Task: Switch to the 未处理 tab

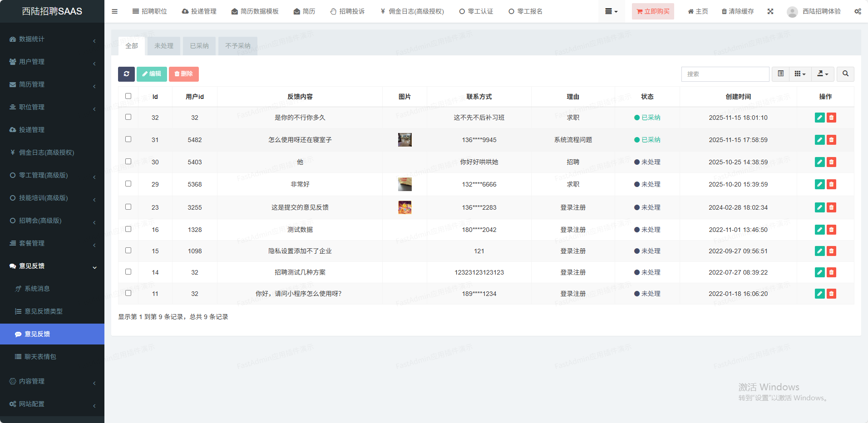Action: [x=164, y=46]
